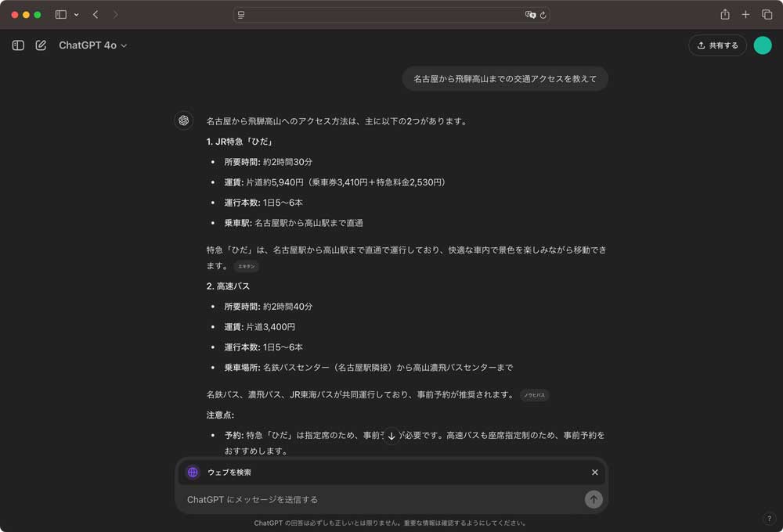
Task: Toggle the ChatGPT sidebar panel
Action: coord(18,45)
